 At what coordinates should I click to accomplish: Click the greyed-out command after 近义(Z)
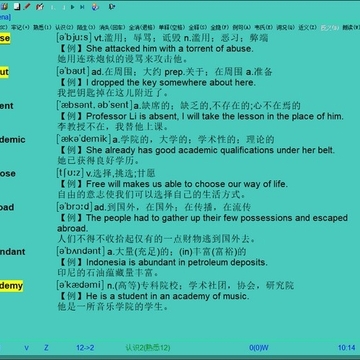pos(330,27)
